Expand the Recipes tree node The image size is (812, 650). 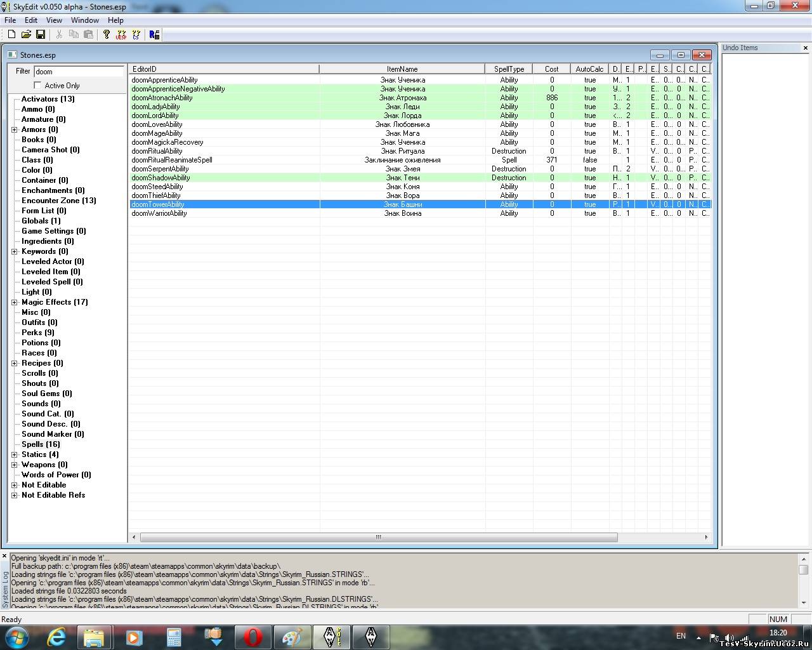point(14,363)
